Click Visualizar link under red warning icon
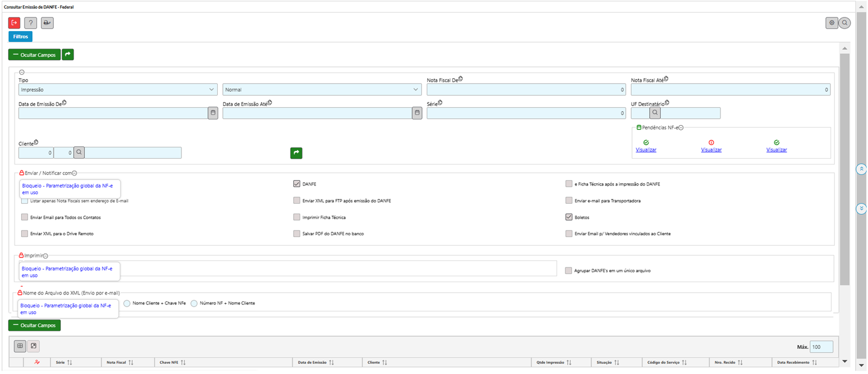 (x=711, y=150)
